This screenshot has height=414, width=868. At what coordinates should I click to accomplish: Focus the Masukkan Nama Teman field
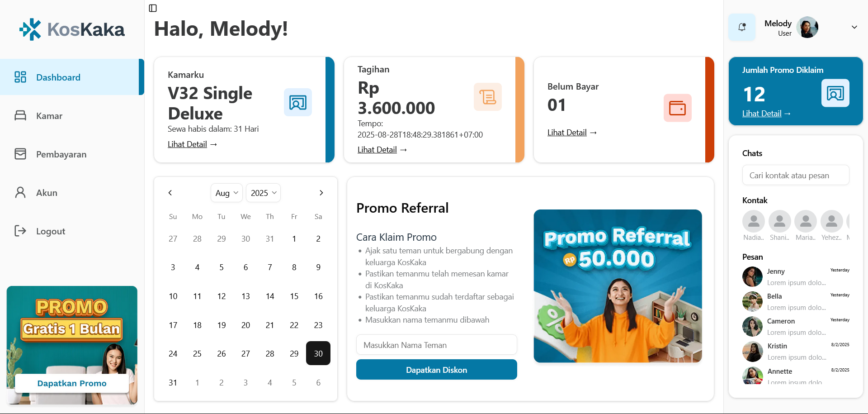[436, 345]
